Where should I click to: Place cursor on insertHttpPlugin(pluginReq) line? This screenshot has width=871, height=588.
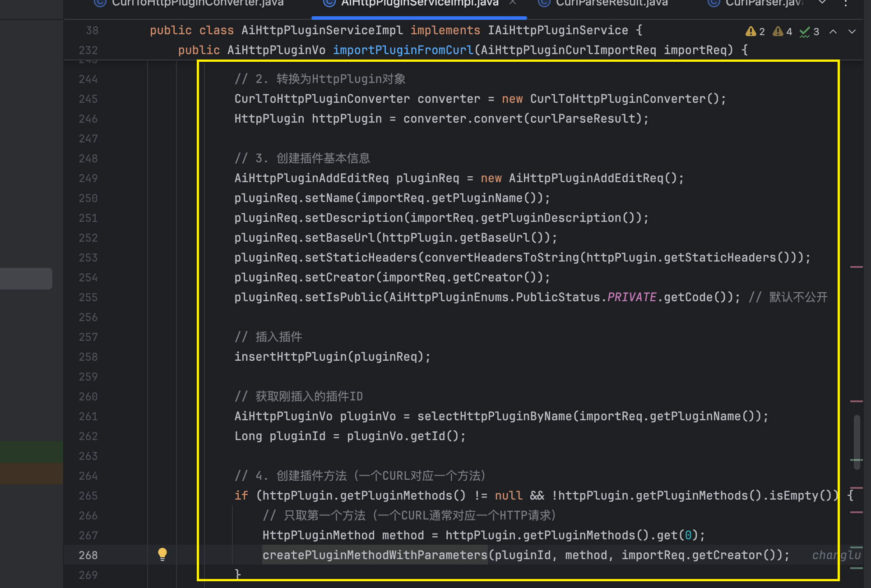[332, 357]
